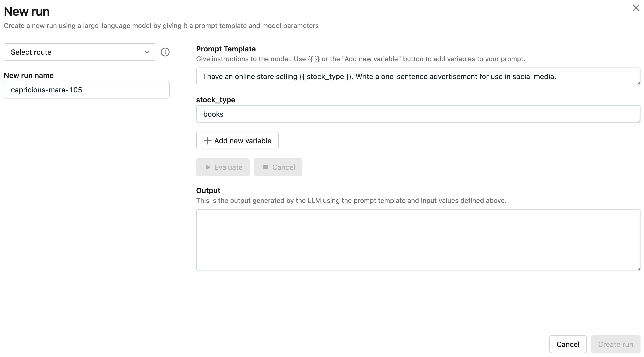This screenshot has width=644, height=357.
Task: Click the Cancel button beside Evaluate
Action: coord(278,167)
